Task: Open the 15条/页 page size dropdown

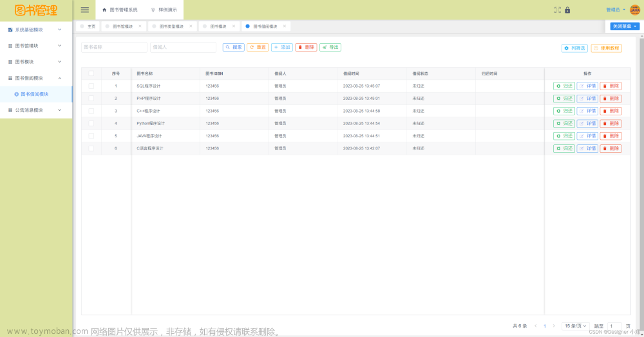Action: click(x=575, y=326)
